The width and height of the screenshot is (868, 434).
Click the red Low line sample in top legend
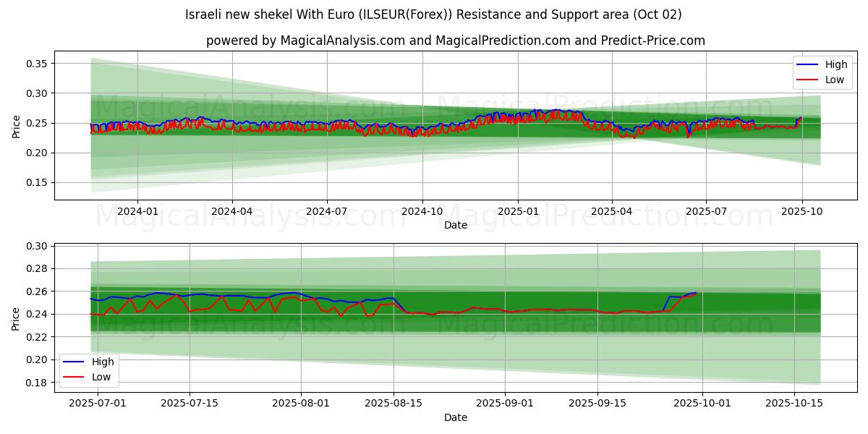[808, 80]
